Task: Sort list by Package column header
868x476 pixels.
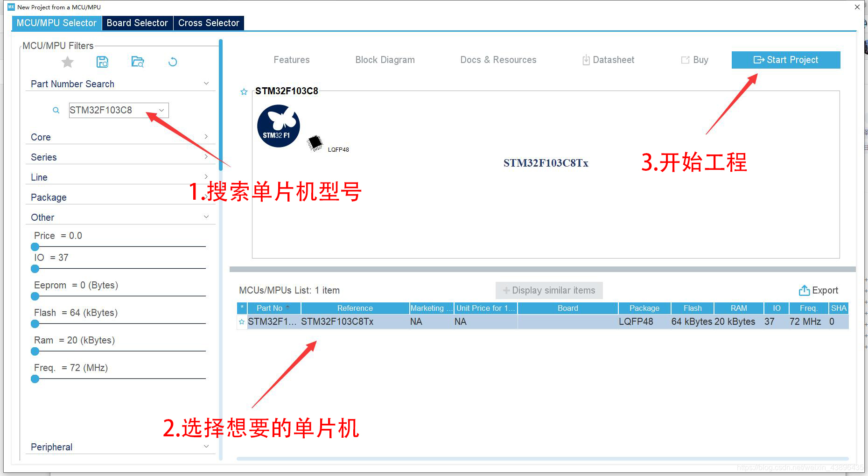Action: point(644,308)
